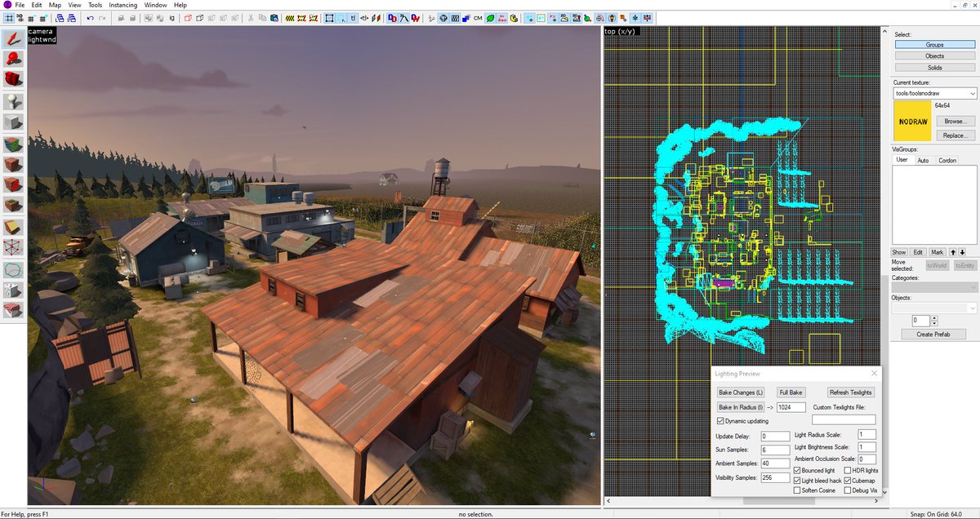The image size is (980, 519).
Task: Click the yellow NODRAW texture swatch
Action: point(912,121)
